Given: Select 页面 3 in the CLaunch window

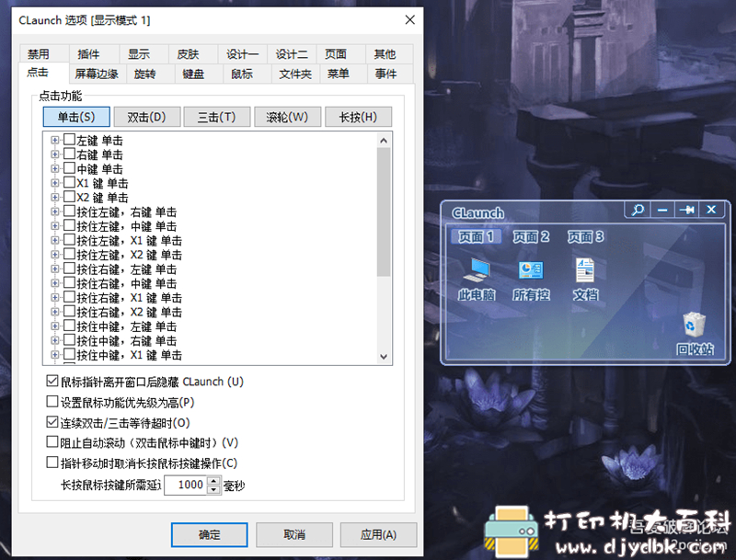Looking at the screenshot, I should tap(585, 236).
